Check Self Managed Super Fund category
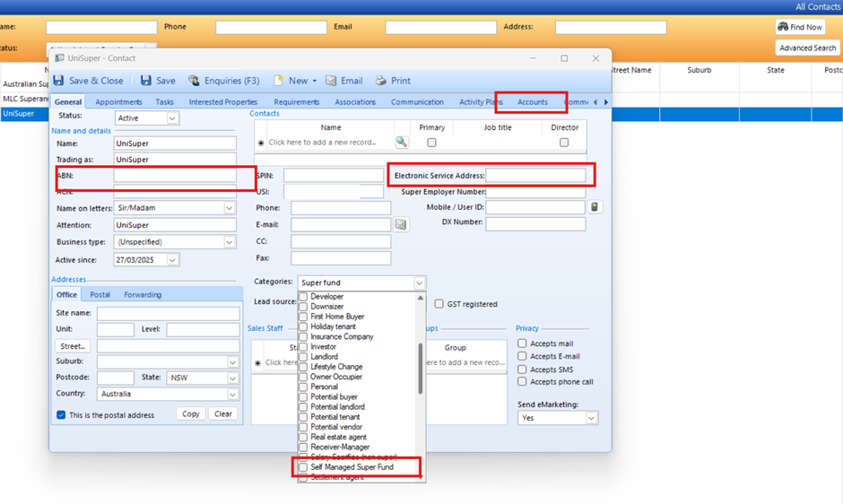The image size is (843, 504). (303, 467)
